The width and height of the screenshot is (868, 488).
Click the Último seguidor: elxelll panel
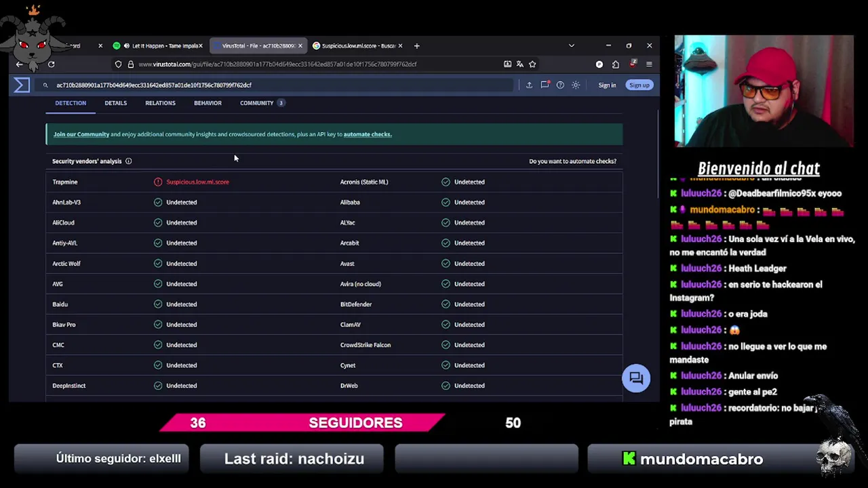(x=102, y=459)
